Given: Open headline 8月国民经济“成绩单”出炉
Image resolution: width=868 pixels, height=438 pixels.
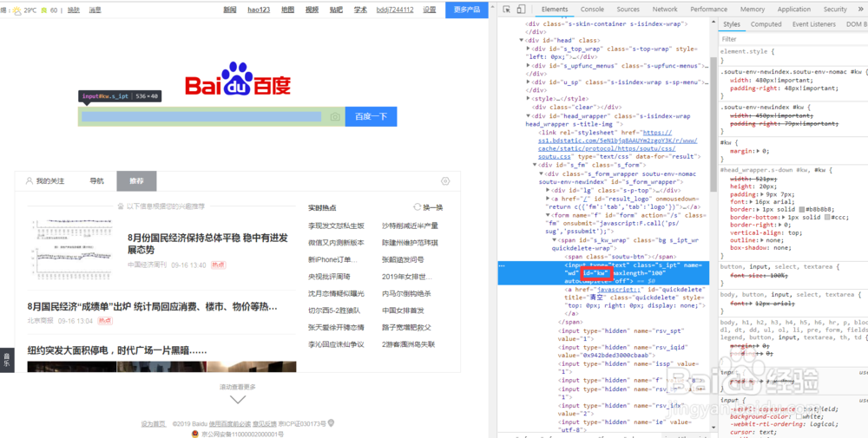Looking at the screenshot, I should pos(152,306).
